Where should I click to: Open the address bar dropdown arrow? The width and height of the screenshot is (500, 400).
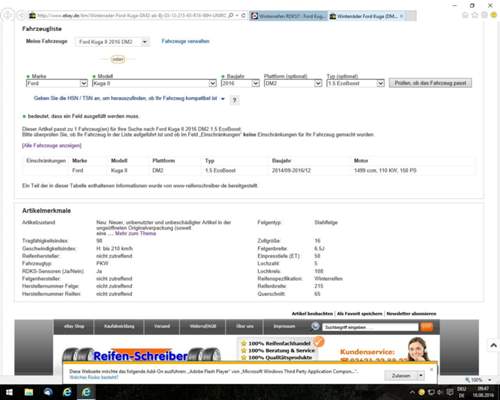[x=237, y=16]
